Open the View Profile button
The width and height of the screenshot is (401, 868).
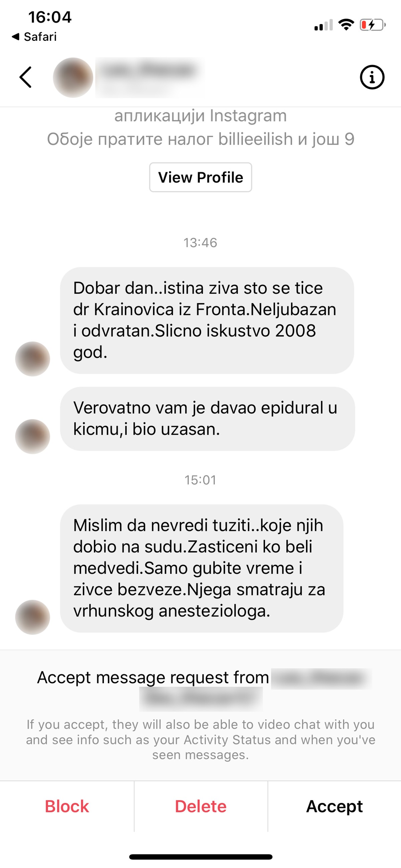[x=200, y=177]
